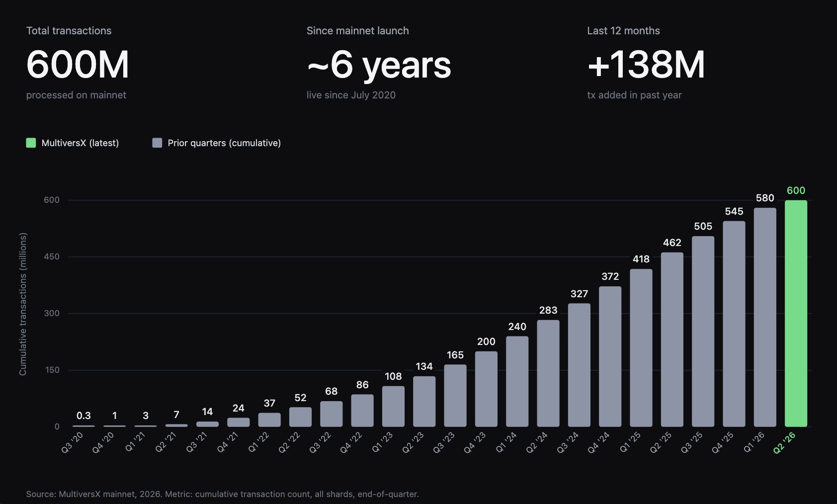Click the Q3 '20 x-axis label
Viewport: 837px width, 504px height.
73,442
